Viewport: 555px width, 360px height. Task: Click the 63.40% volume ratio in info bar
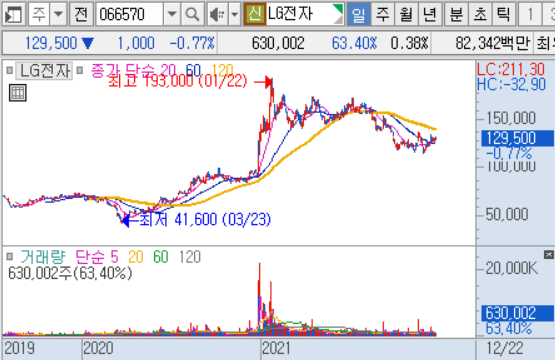pos(354,43)
